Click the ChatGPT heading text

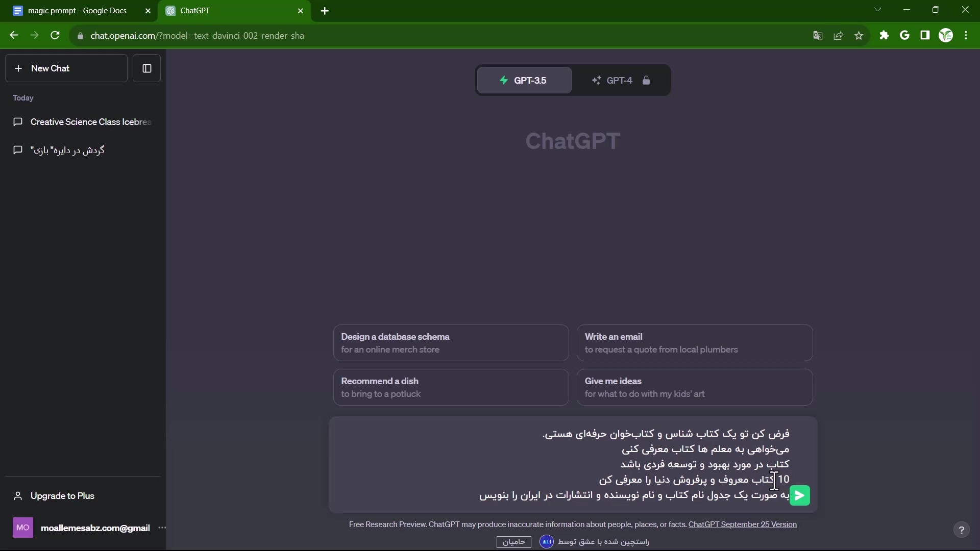point(573,141)
